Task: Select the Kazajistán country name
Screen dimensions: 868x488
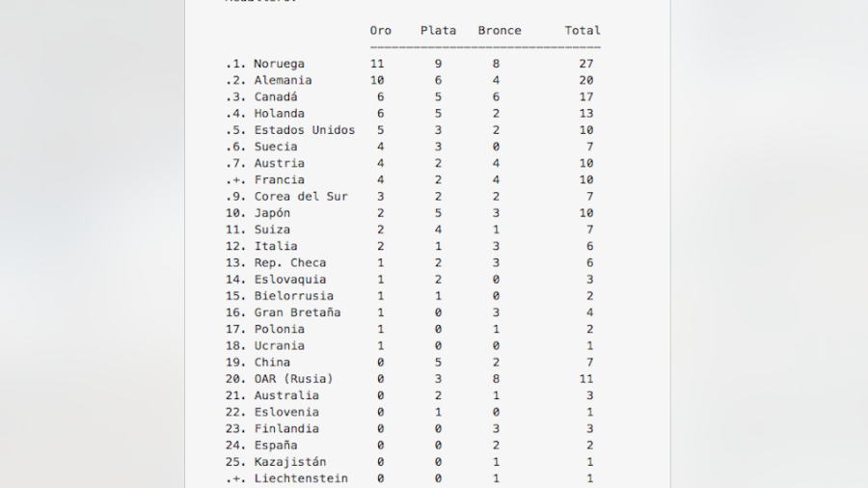Action: pos(290,462)
